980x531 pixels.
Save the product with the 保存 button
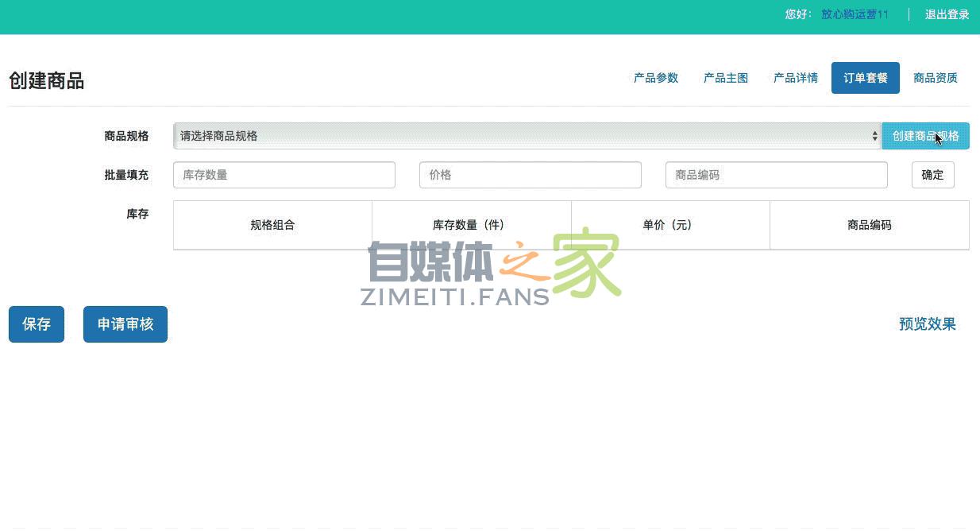pos(37,324)
